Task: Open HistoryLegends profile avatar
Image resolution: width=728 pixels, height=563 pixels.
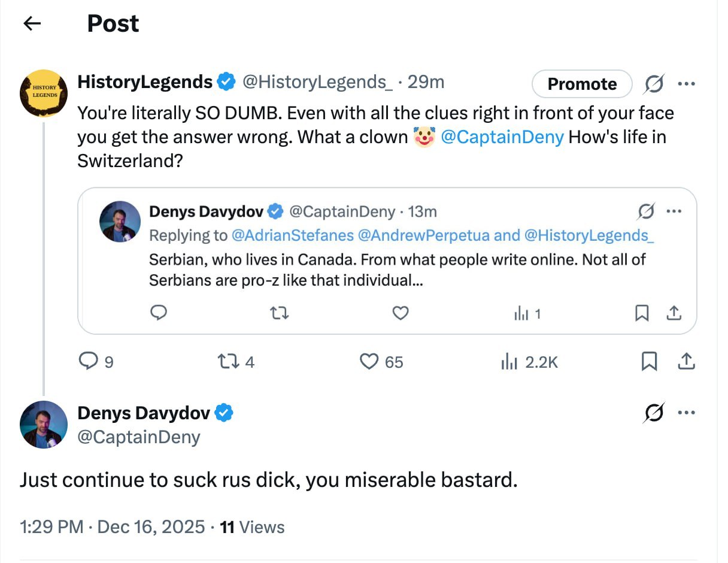Action: 43,93
